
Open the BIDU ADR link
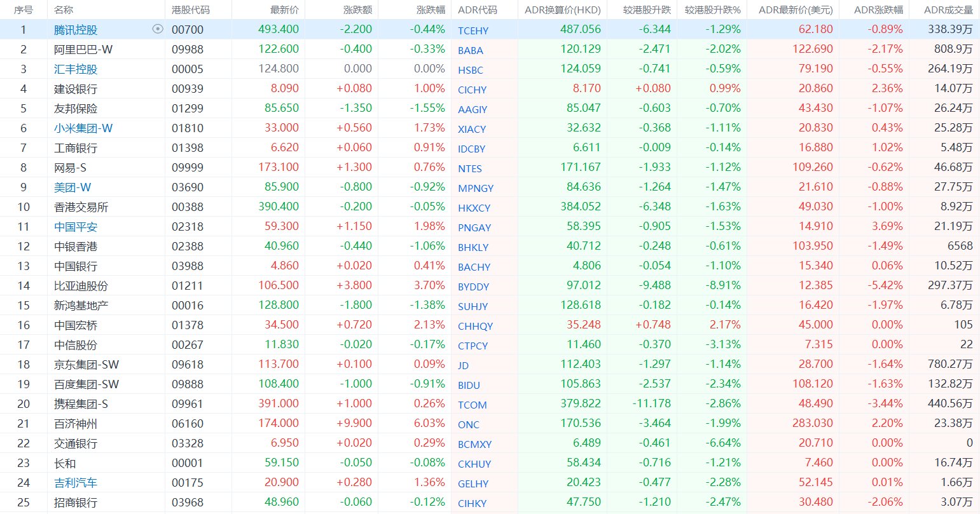pos(469,385)
